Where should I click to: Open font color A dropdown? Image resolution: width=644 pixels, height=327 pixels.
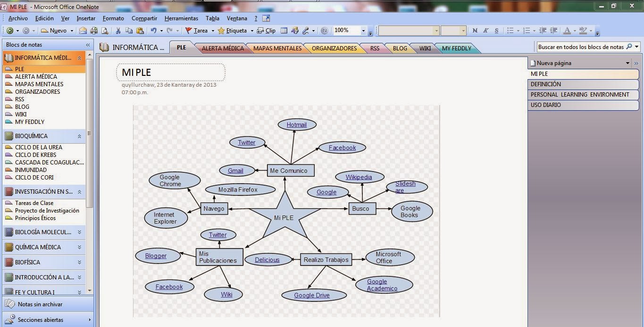(575, 31)
